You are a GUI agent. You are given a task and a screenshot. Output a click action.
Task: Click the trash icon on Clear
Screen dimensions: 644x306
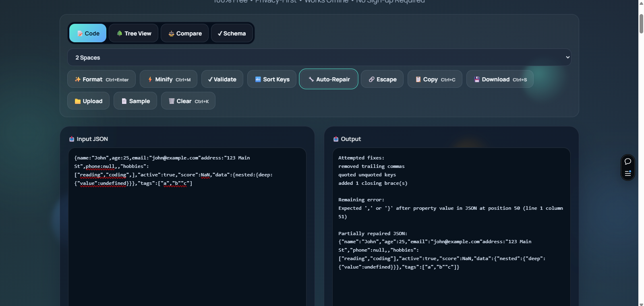click(172, 101)
